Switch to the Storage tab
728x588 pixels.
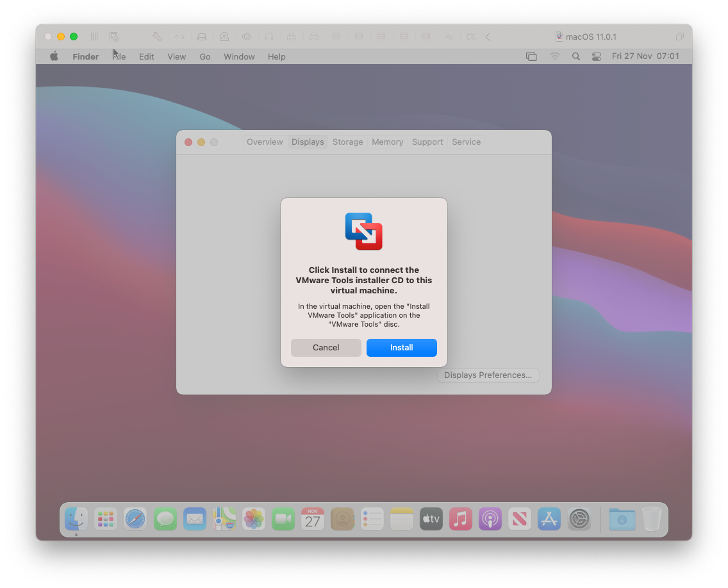point(347,142)
